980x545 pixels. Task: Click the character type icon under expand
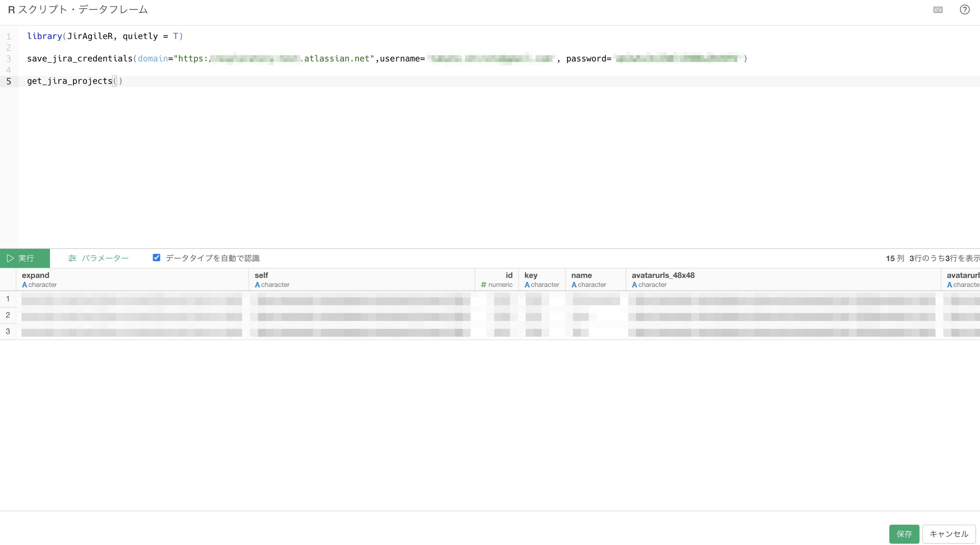pyautogui.click(x=24, y=284)
